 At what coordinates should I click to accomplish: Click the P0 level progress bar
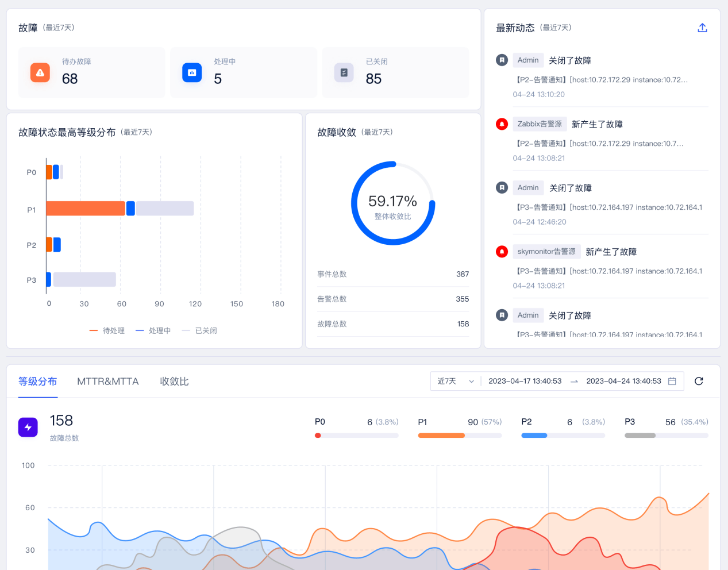coord(356,436)
